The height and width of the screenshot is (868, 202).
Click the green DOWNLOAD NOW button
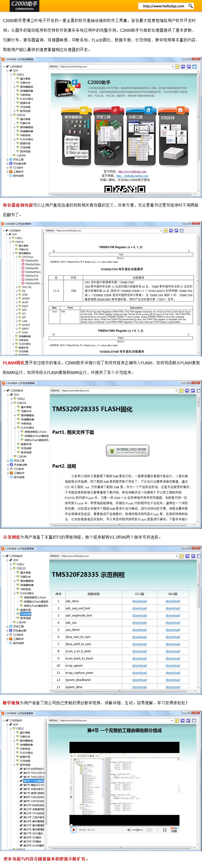(128, 450)
